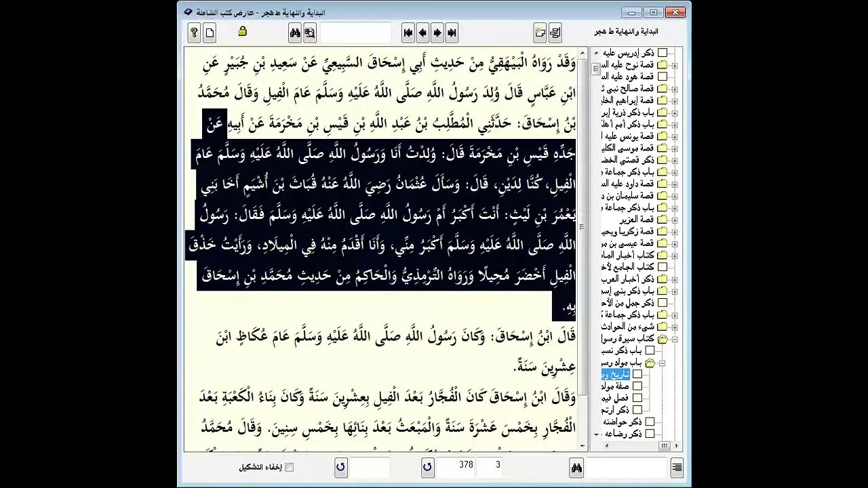This screenshot has height=488, width=868.
Task: Click the page icon of باب ذكر نسبه
Action: (x=650, y=350)
